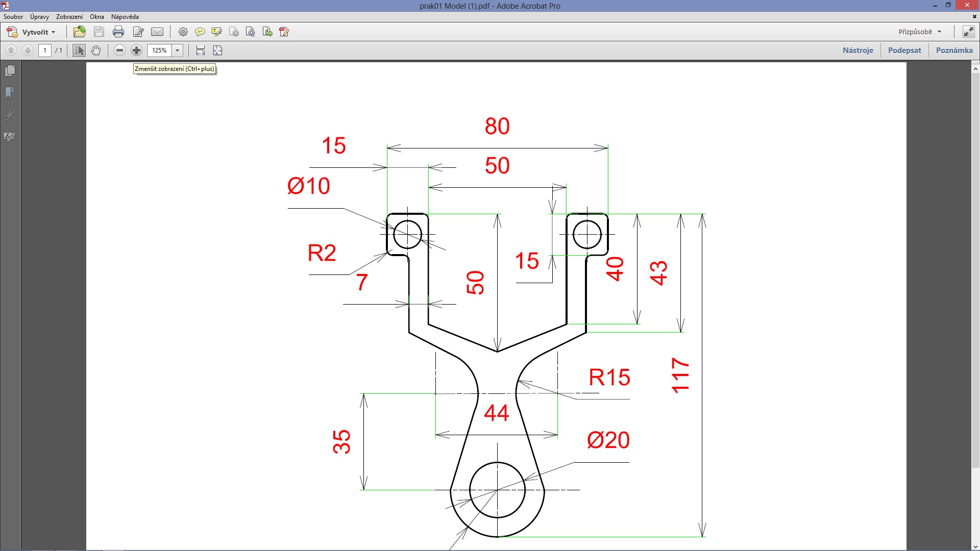
Task: Open the Soubor menu
Action: [13, 16]
